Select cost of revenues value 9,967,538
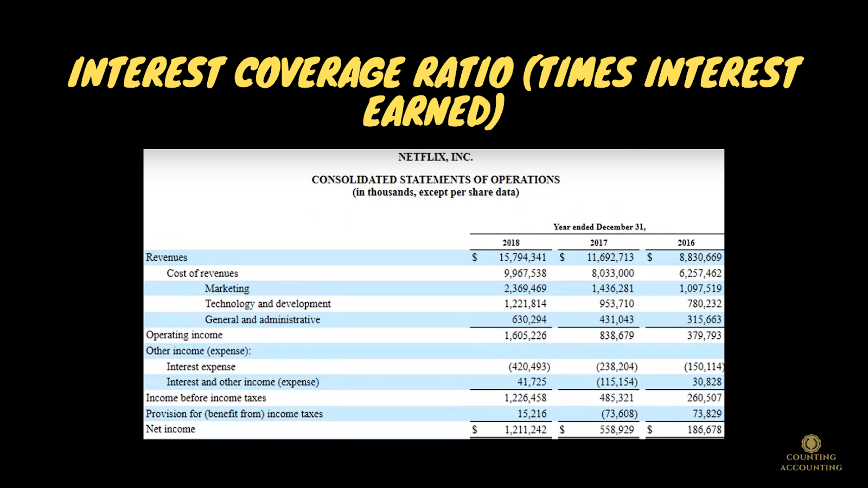This screenshot has width=868, height=488. point(525,273)
